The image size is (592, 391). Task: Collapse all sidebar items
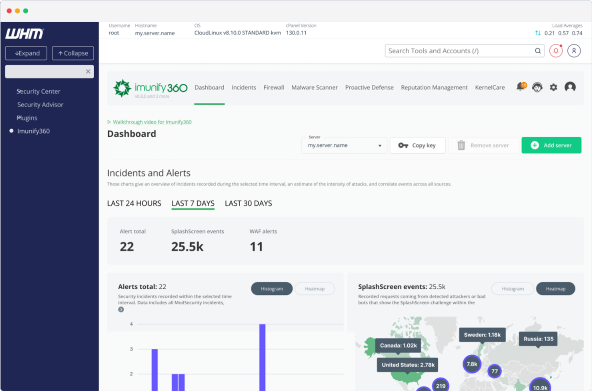pyautogui.click(x=73, y=53)
